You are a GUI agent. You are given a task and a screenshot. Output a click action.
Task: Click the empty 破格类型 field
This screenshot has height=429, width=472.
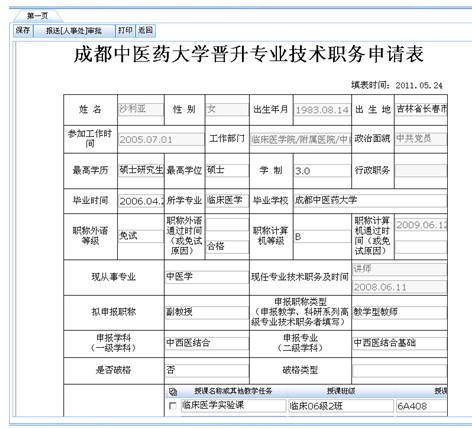point(399,371)
